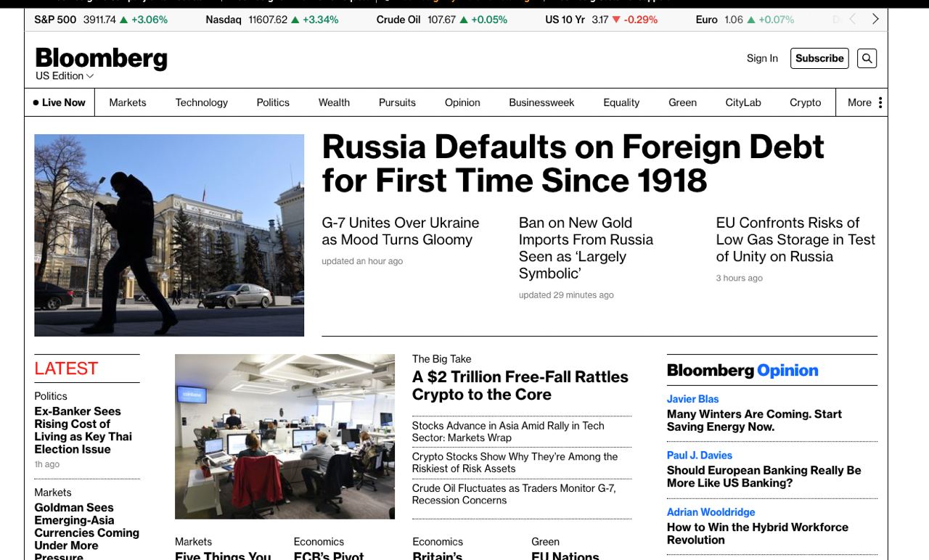Read the $2 Trillion Free-Fall crypto story
This screenshot has height=560, width=929.
point(520,386)
